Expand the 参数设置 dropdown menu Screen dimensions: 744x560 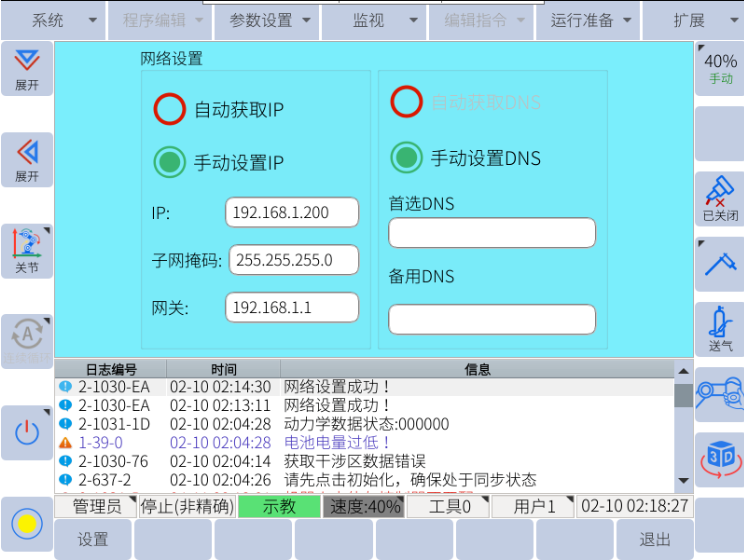270,20
